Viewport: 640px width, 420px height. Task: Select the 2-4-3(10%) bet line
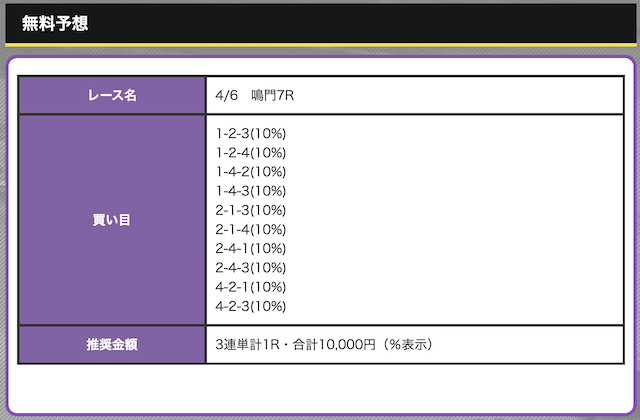tap(251, 267)
